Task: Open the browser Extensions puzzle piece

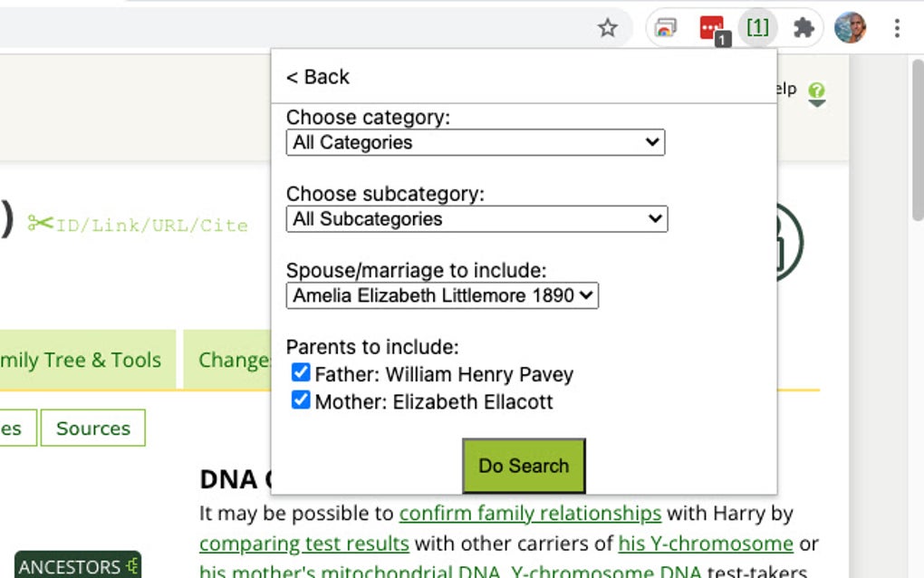Action: 804,27
